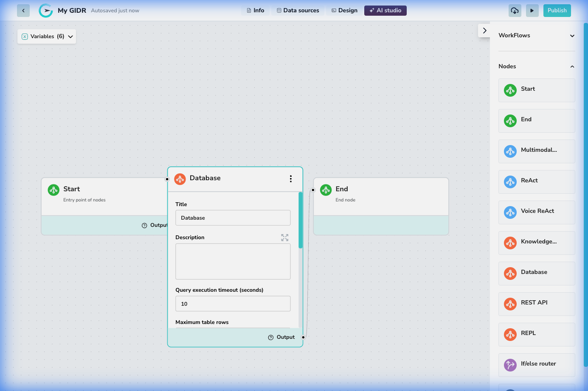Viewport: 588px width, 391px height.
Task: Select the Voice ReAct node icon
Action: (x=510, y=212)
